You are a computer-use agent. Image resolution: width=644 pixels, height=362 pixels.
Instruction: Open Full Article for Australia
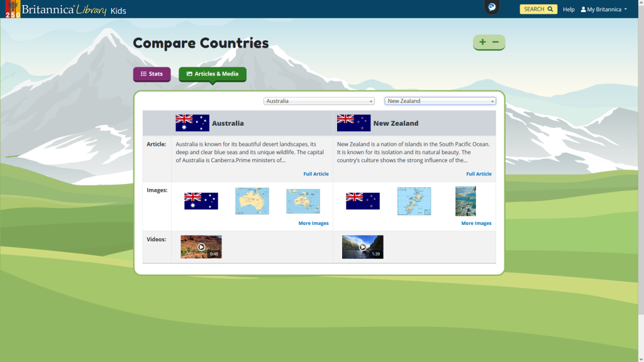[316, 174]
